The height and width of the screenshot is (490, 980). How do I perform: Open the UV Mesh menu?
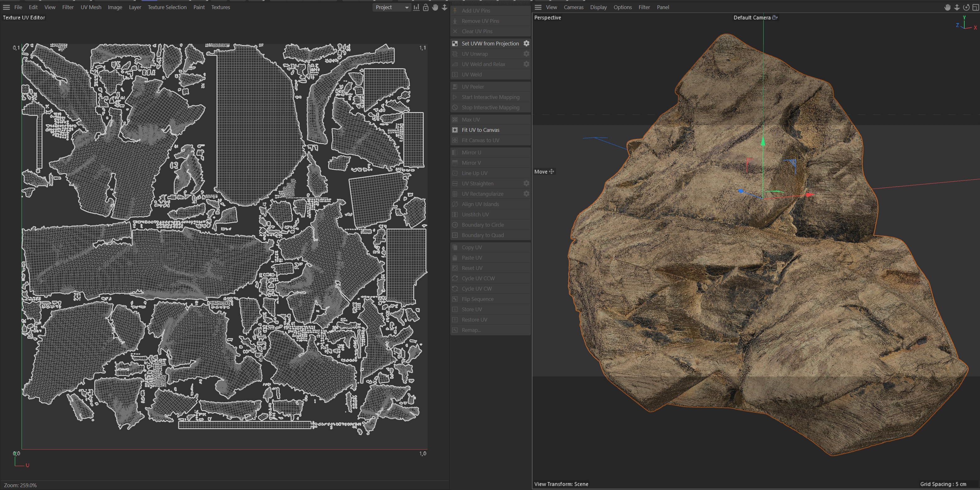pyautogui.click(x=91, y=7)
